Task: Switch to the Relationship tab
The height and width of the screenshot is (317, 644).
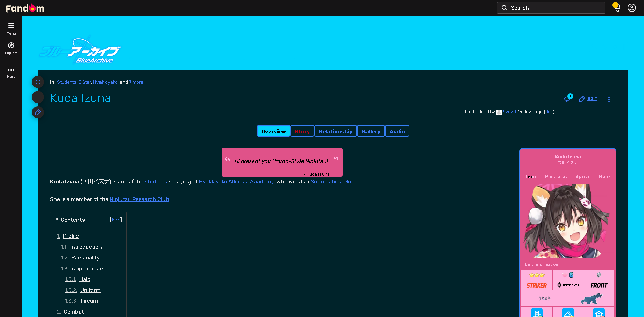Action: tap(336, 131)
